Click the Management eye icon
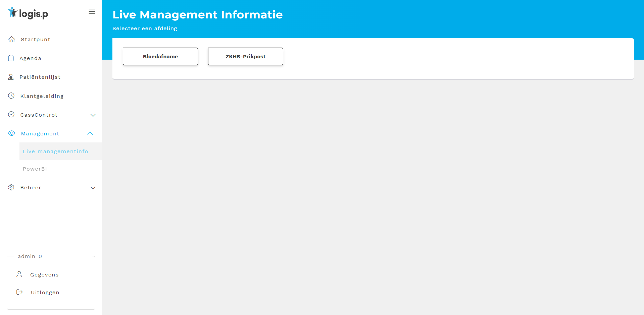The height and width of the screenshot is (315, 644). 12,133
